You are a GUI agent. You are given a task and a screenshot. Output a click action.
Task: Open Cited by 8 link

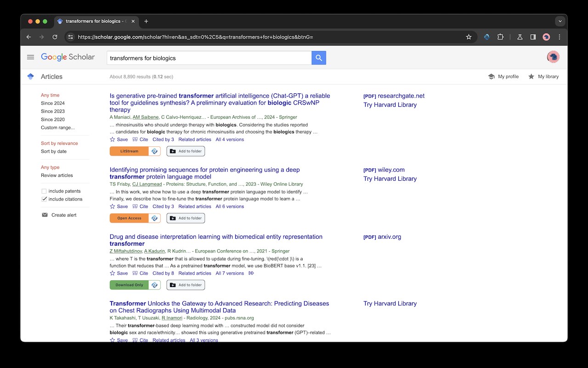point(163,273)
